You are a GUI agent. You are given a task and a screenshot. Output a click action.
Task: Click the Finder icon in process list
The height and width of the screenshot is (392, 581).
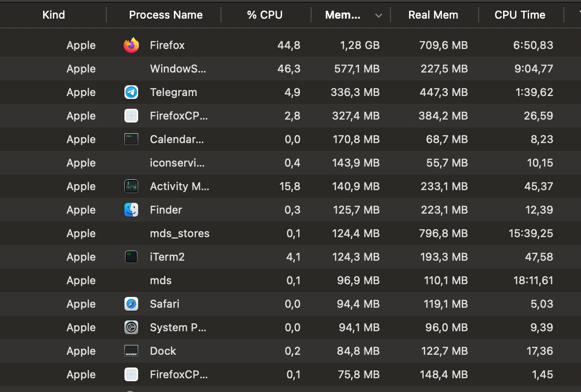131,210
